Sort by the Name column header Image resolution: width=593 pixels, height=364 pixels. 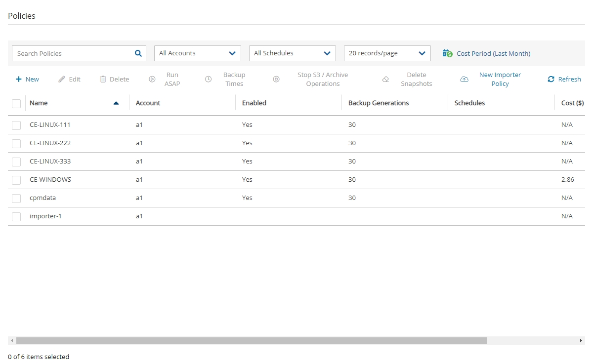coord(39,103)
